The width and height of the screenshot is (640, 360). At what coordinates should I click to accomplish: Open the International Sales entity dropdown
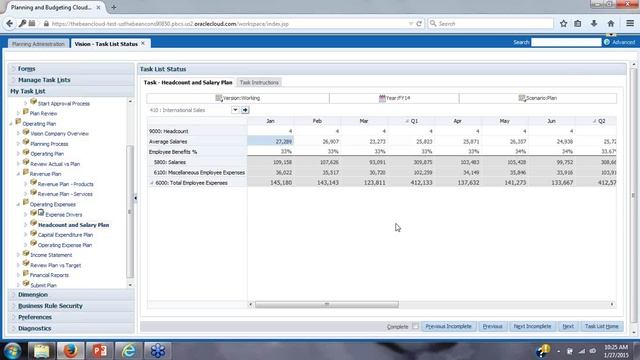235,110
